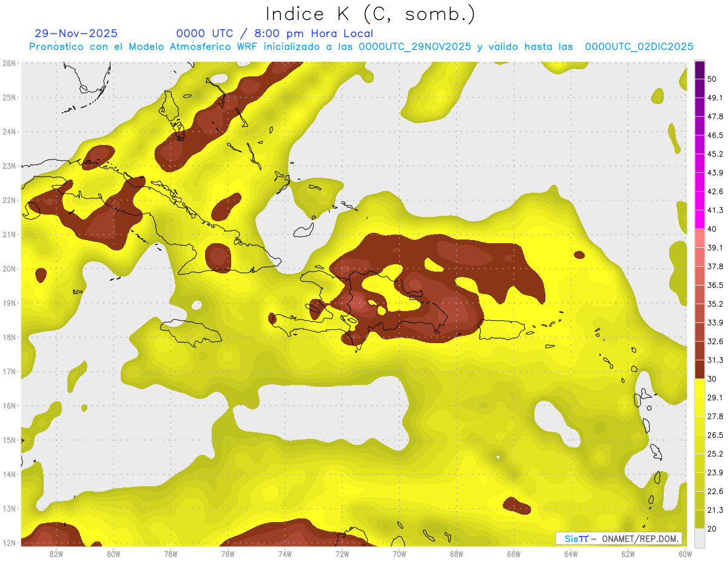This screenshot has width=728, height=562.
Task: Click the "30" color scale label
Action: click(712, 379)
